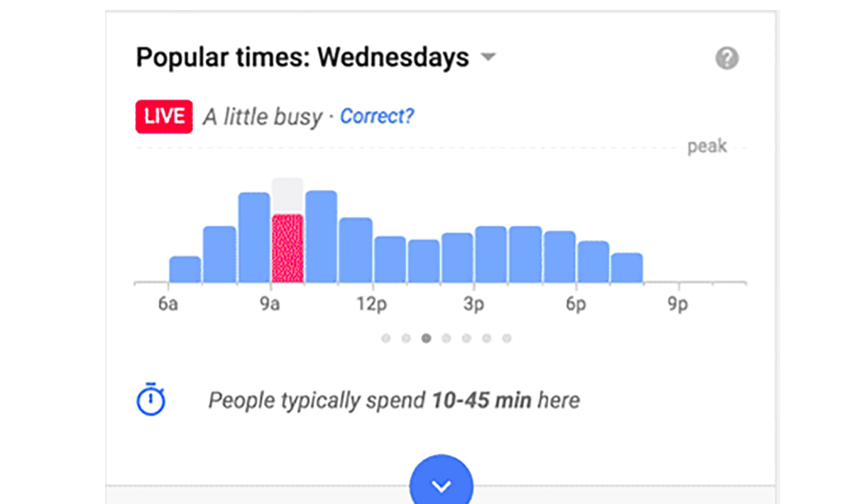Expand the card with blue chevron button
Viewport: 852px width, 504px height.
click(x=441, y=486)
